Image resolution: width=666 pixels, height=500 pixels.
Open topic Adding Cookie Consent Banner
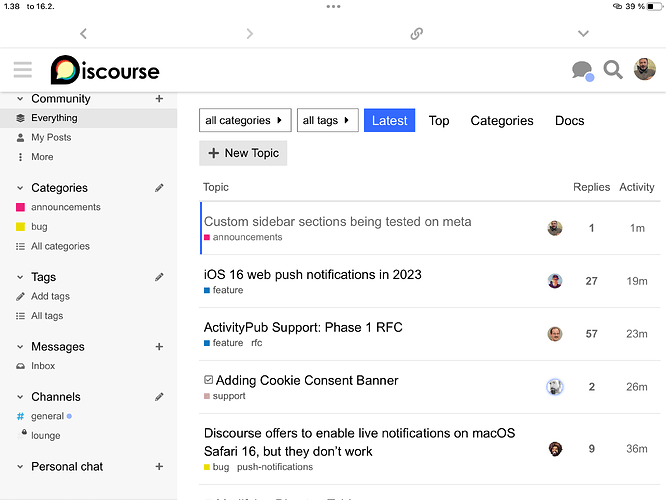point(307,380)
